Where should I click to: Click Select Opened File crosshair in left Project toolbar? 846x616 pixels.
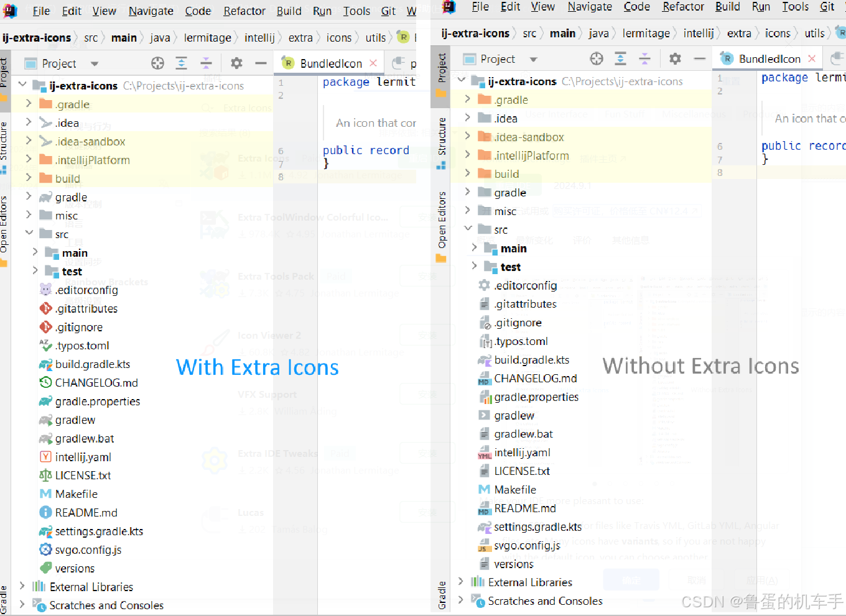point(157,63)
